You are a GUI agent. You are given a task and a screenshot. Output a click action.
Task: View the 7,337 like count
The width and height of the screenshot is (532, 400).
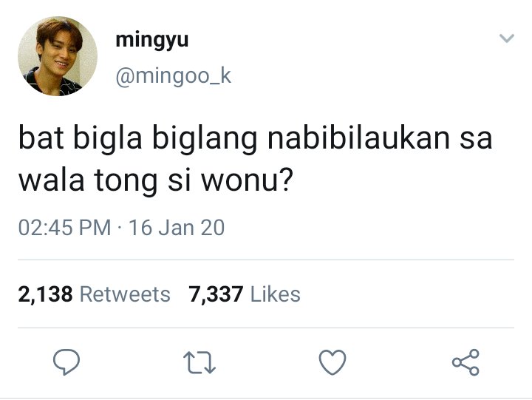coord(216,294)
